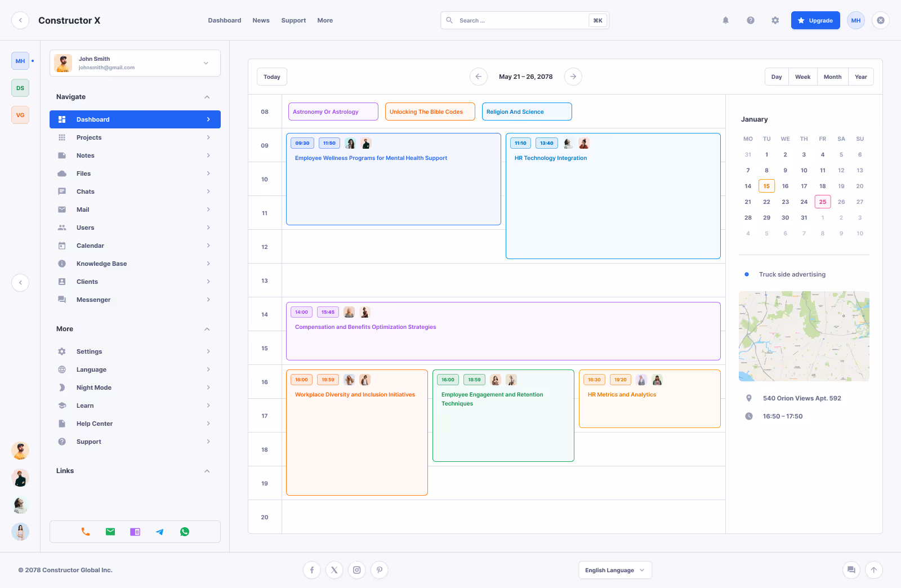The image size is (901, 588).
Task: Collapse the Links section
Action: pos(207,471)
